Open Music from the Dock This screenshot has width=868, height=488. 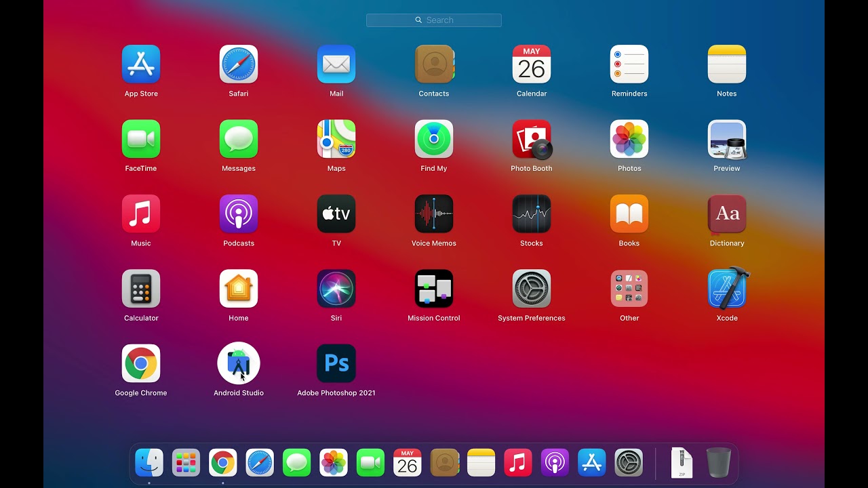click(518, 463)
